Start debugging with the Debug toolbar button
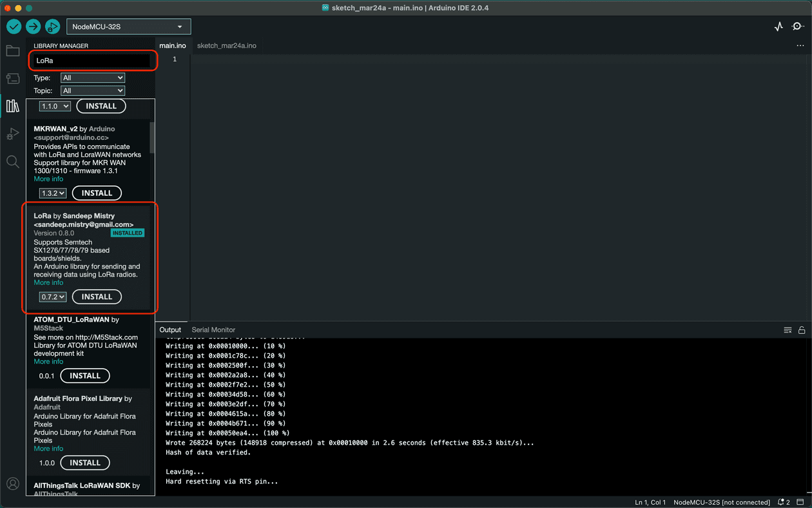The width and height of the screenshot is (812, 508). [x=52, y=26]
